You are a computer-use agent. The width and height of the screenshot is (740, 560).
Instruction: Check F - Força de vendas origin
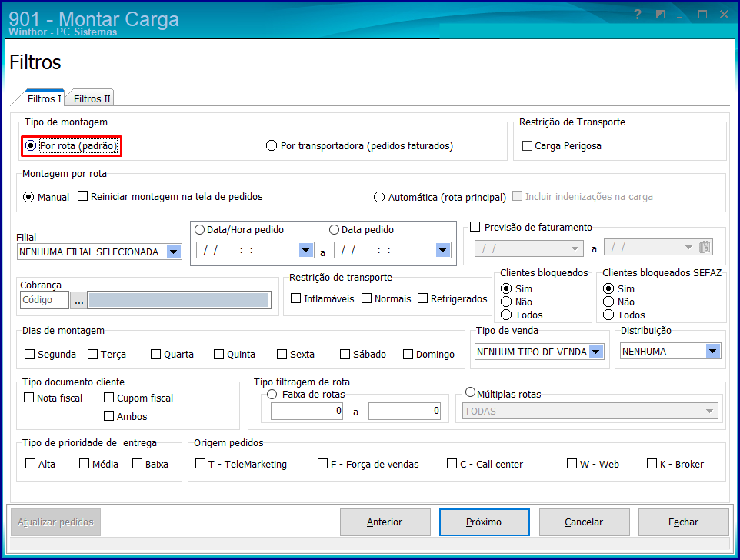tap(323, 463)
